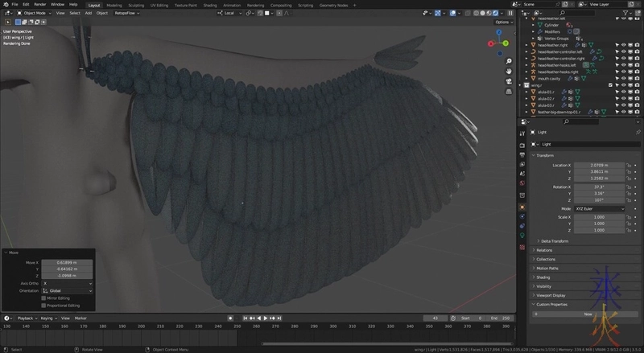Click the Location X value field

point(598,164)
